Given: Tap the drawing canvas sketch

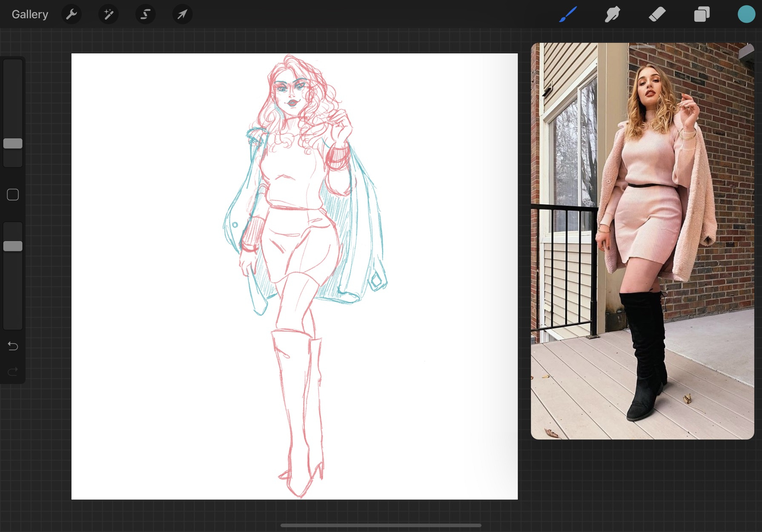Looking at the screenshot, I should pyautogui.click(x=295, y=276).
